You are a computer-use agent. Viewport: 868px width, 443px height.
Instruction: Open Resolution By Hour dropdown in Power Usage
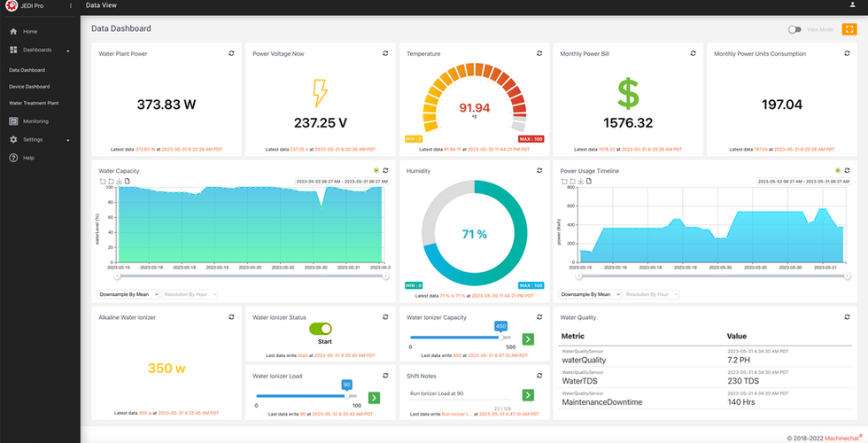point(652,294)
